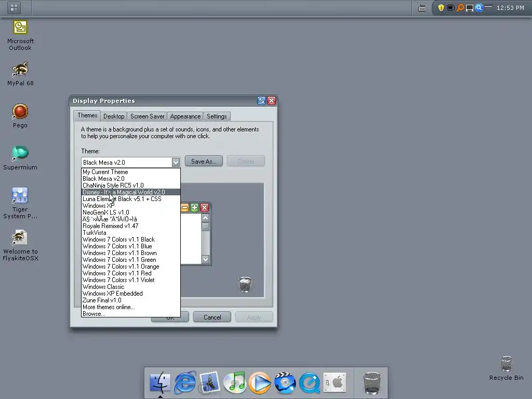Screen dimensions: 532x399
Task: Click the Cancel button
Action: 212,317
